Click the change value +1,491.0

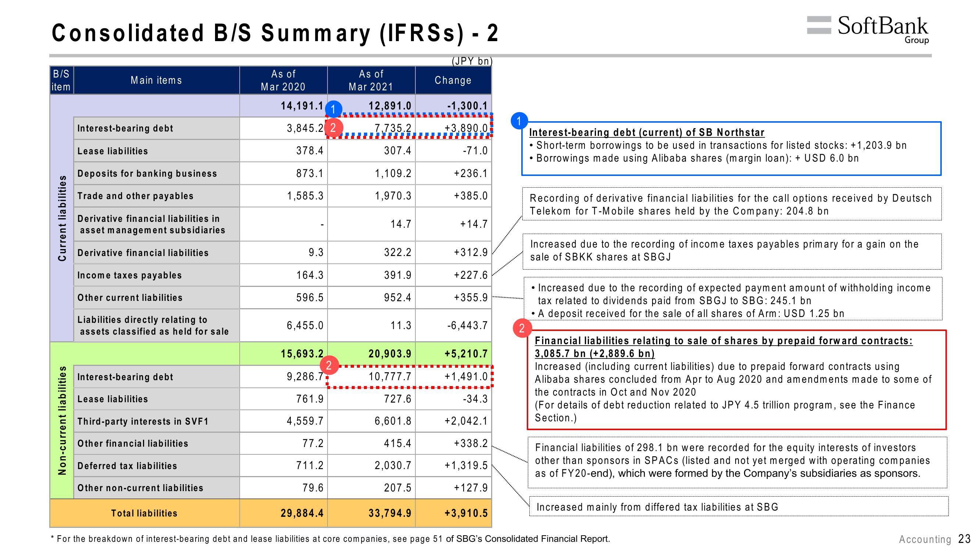(466, 377)
